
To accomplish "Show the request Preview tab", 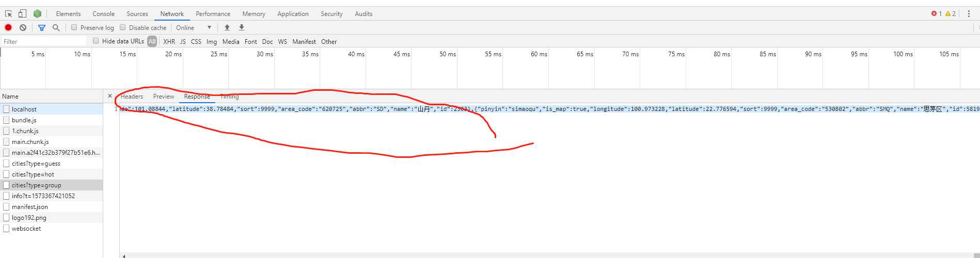I will point(164,96).
